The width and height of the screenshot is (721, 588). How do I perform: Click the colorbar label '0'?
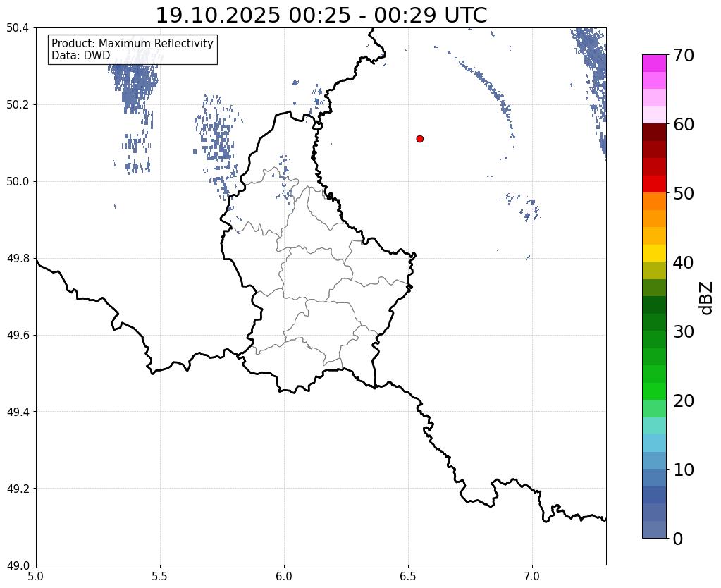pyautogui.click(x=678, y=539)
